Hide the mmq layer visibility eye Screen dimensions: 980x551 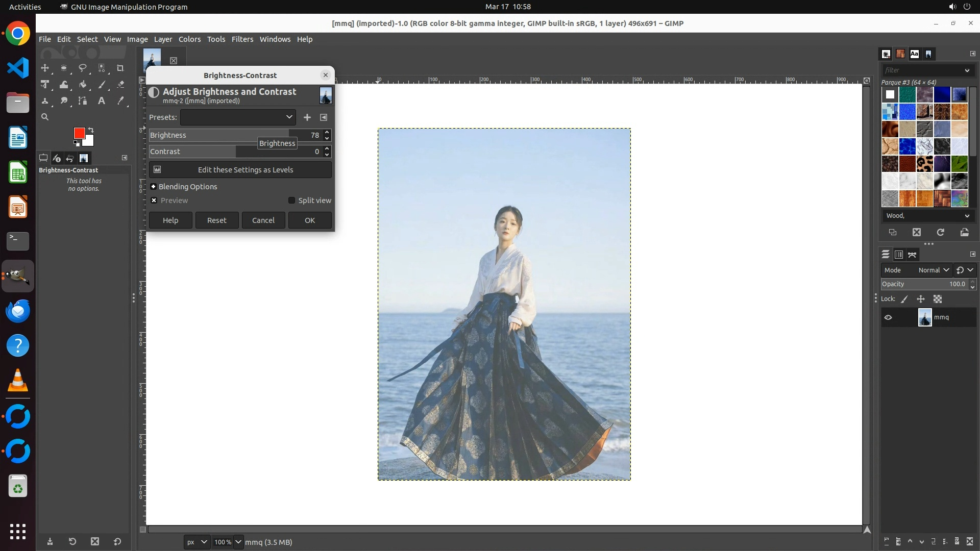pos(888,317)
